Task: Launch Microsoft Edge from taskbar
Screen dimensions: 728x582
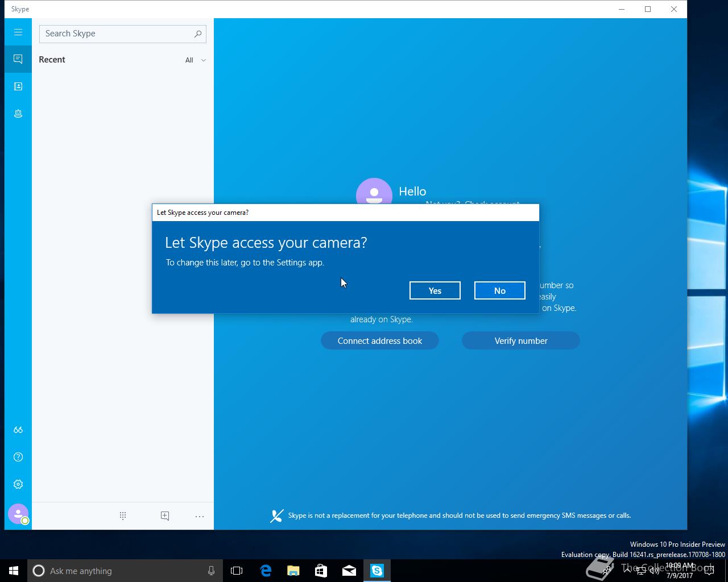Action: click(x=266, y=571)
